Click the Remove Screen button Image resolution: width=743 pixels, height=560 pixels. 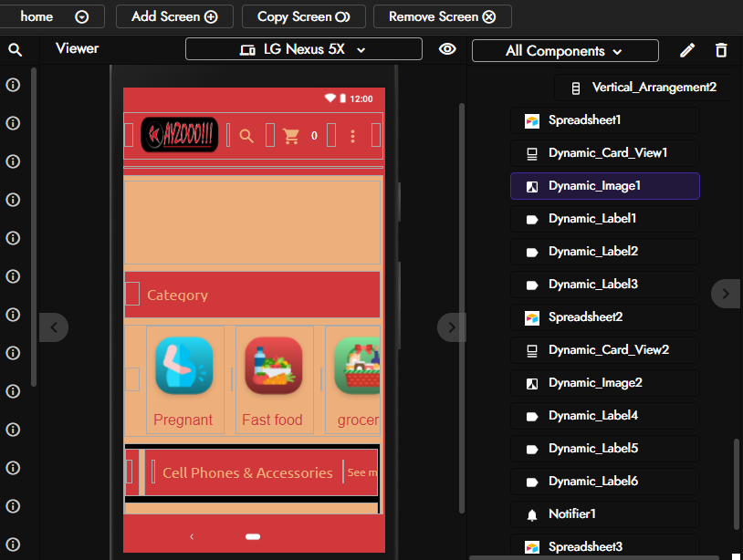(442, 17)
